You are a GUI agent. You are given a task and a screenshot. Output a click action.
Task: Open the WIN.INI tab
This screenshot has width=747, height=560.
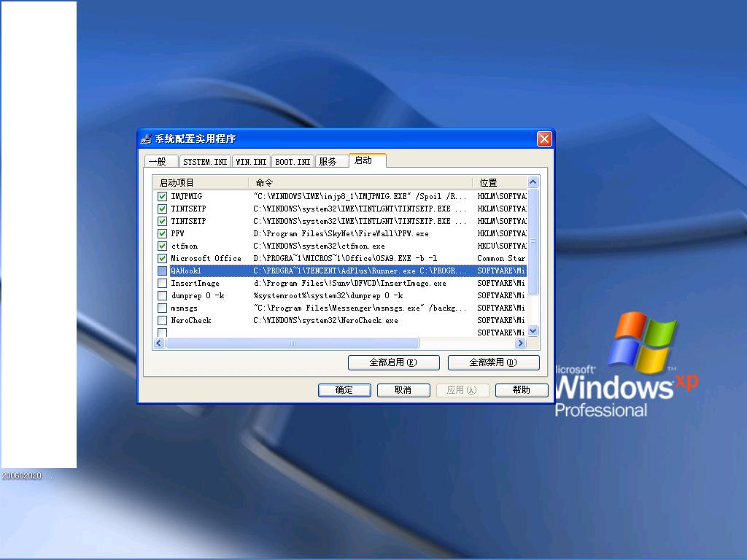click(251, 161)
